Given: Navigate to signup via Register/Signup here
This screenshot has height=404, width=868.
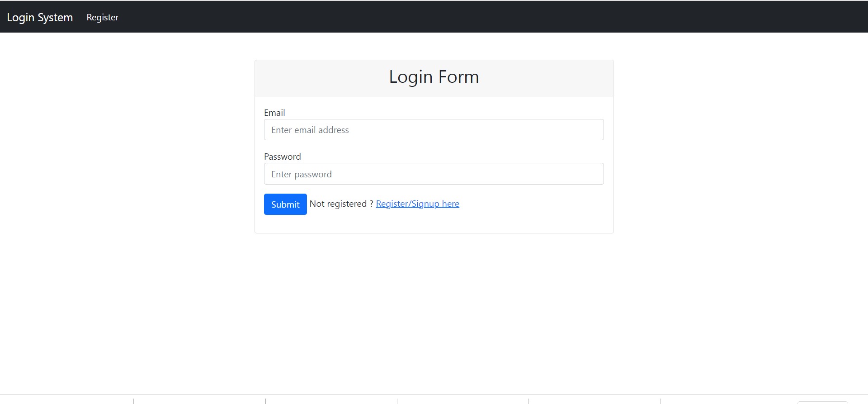Looking at the screenshot, I should [x=417, y=204].
